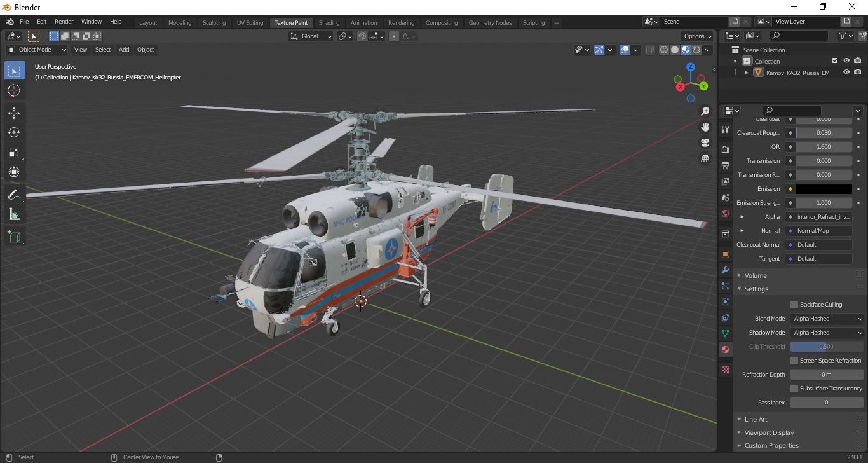
Task: Open the Render properties tab icon
Action: 725,149
